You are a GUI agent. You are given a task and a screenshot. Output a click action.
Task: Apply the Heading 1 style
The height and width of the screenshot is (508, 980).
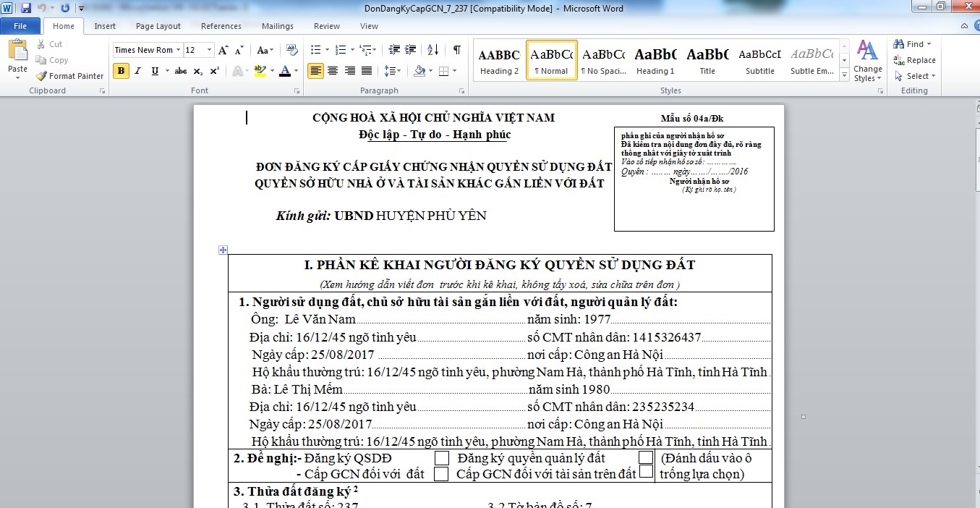point(655,60)
